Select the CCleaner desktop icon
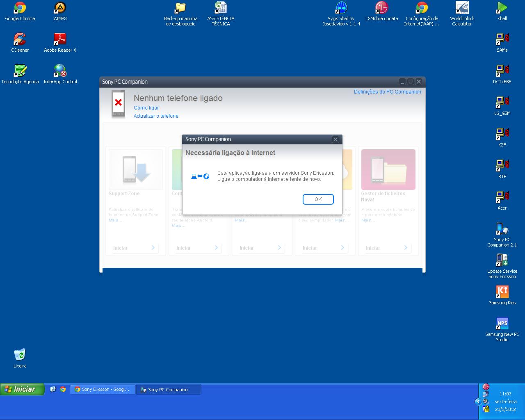 coord(20,43)
